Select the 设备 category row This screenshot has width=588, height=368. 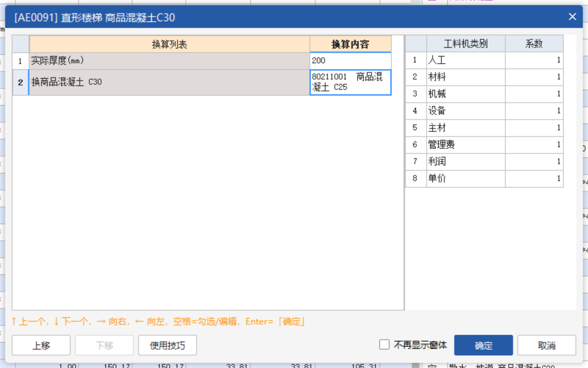[465, 111]
